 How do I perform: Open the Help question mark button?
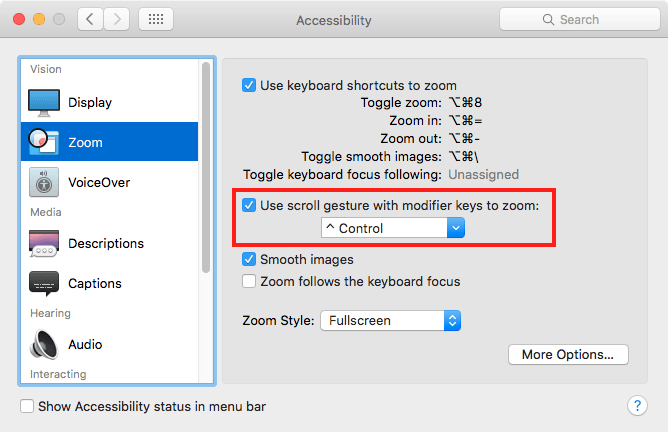tap(637, 406)
